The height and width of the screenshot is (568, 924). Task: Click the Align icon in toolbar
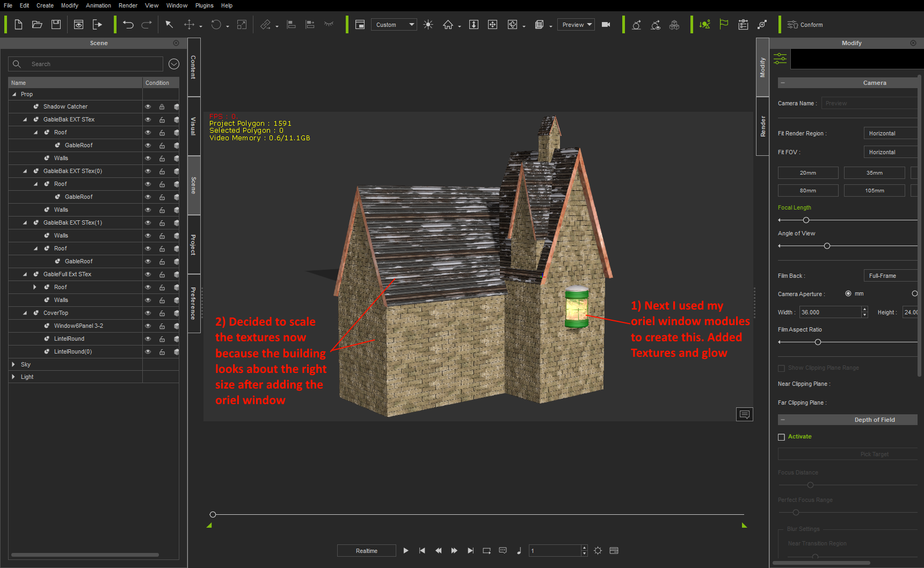(291, 25)
